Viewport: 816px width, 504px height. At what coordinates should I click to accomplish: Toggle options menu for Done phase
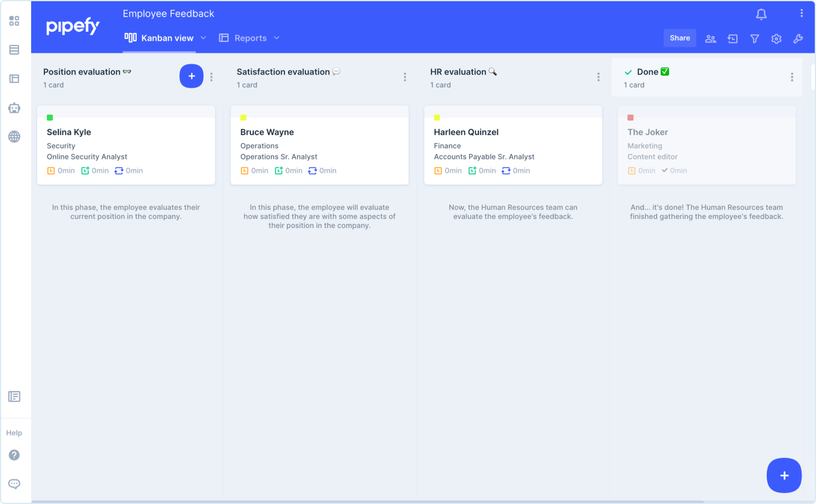click(791, 77)
